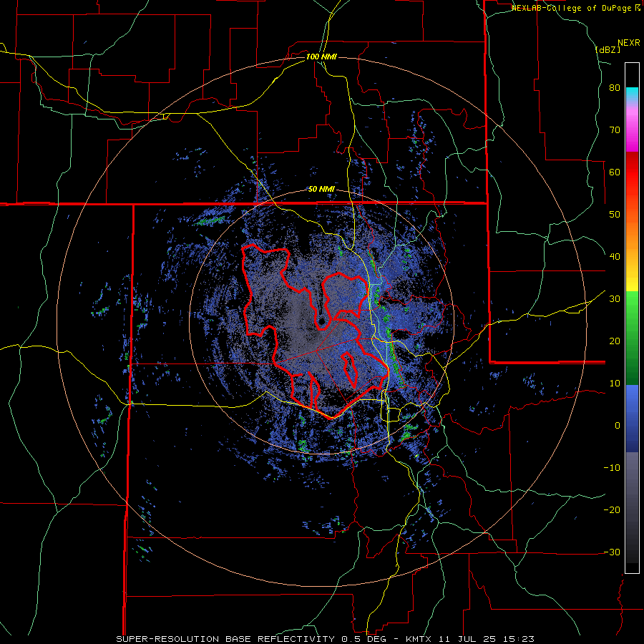Image resolution: width=644 pixels, height=644 pixels.
Task: Click the "[dBZ]" units label
Action: tap(608, 50)
